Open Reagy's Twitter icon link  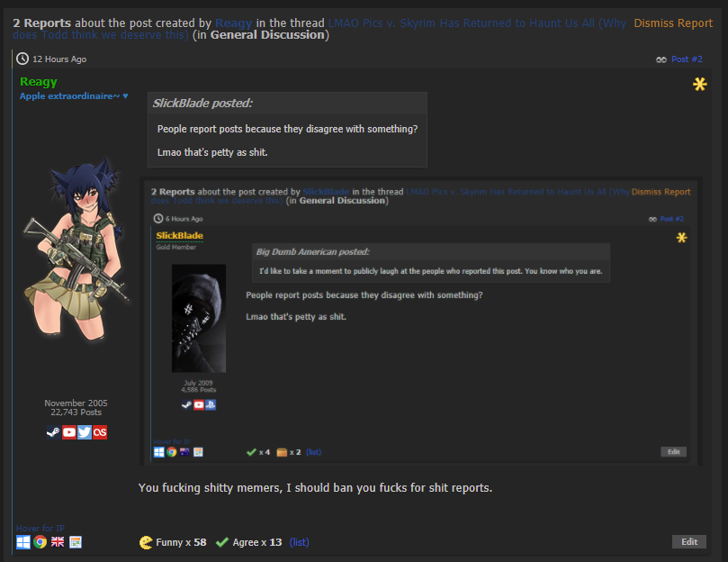coord(85,432)
